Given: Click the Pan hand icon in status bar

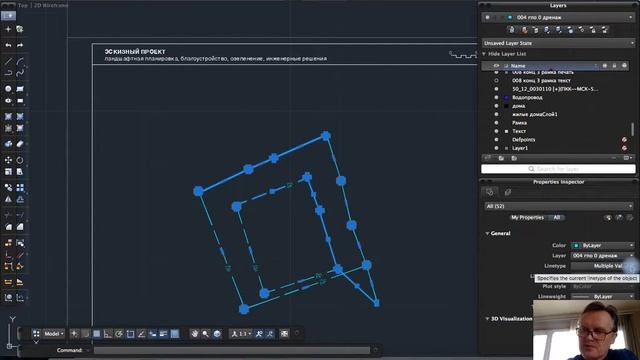Looking at the screenshot, I should pos(195,334).
